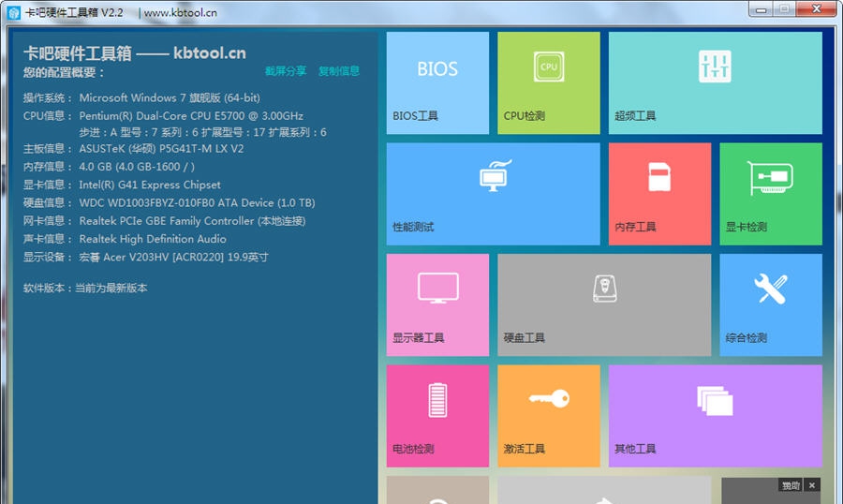Select the 显卡检测 graphics card tile
Image resolution: width=843 pixels, height=504 pixels.
coord(771,194)
